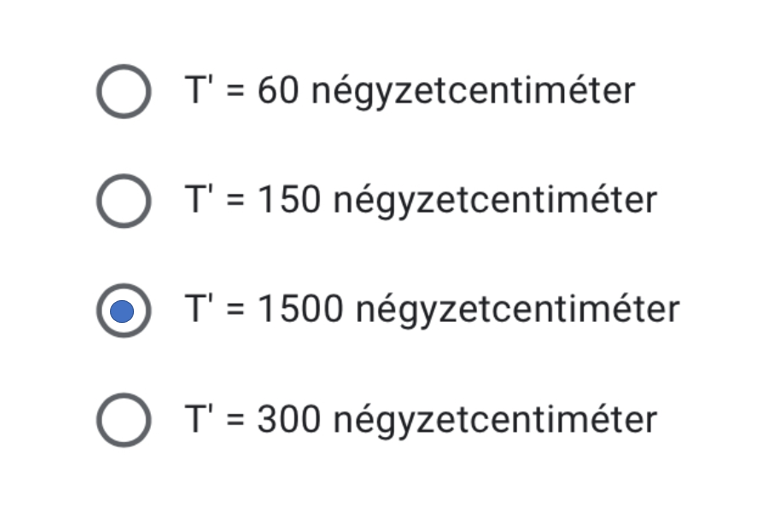This screenshot has height=525, width=771.
Task: Click the number 150 in the second option
Action: (289, 201)
